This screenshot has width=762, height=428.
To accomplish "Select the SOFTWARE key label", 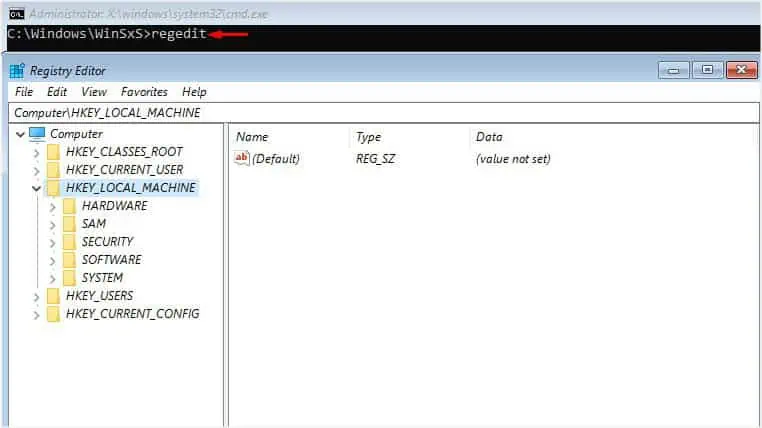I will (x=111, y=260).
